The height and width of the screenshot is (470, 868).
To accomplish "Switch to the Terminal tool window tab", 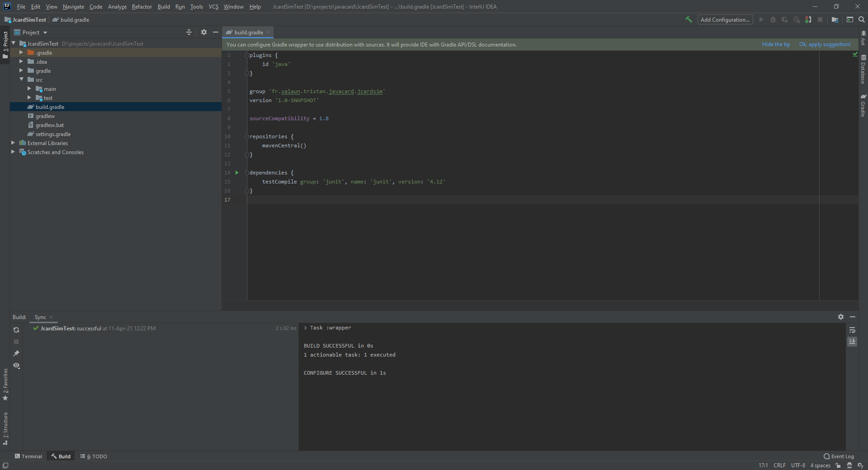I will coord(28,456).
